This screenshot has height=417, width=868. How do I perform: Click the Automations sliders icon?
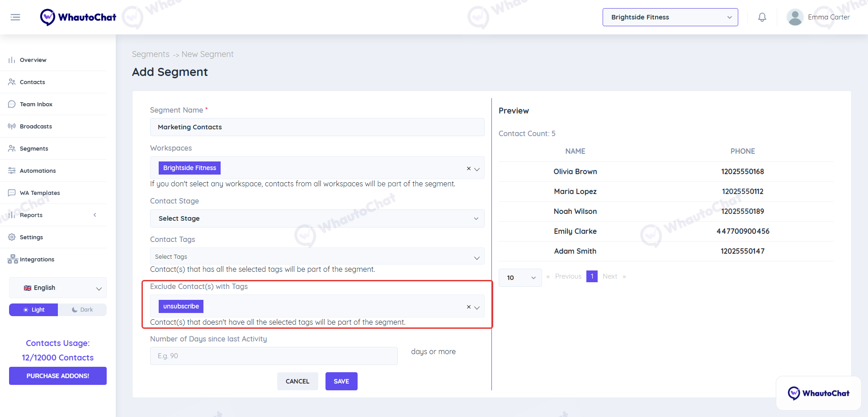[12, 171]
